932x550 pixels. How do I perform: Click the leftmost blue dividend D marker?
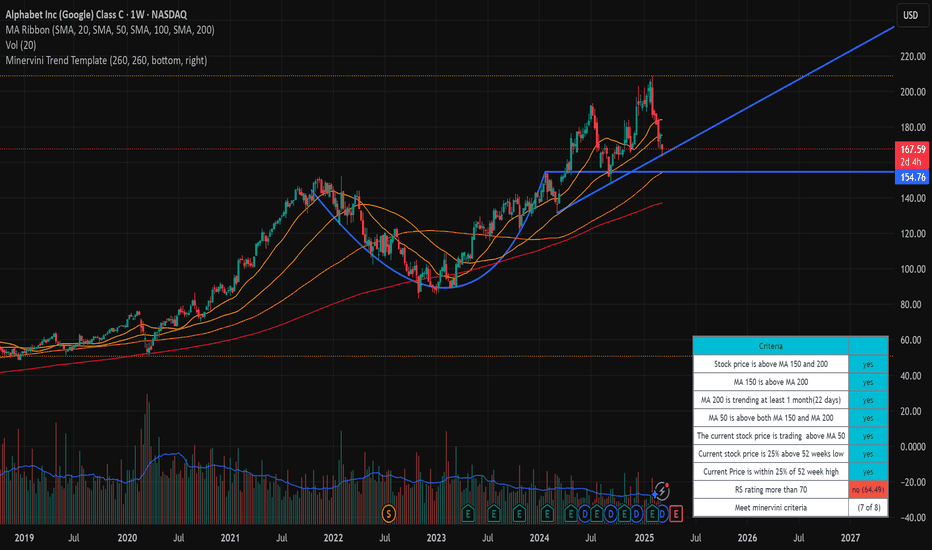tap(585, 514)
